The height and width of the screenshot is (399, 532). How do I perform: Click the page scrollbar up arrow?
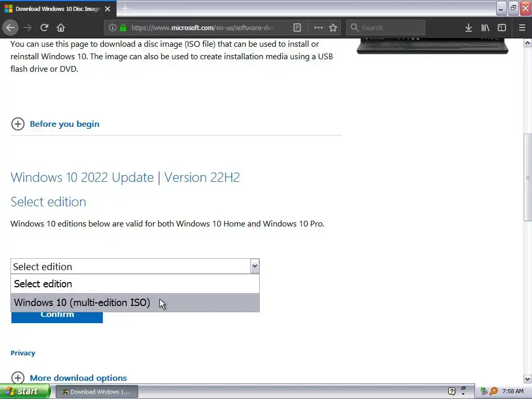click(528, 43)
